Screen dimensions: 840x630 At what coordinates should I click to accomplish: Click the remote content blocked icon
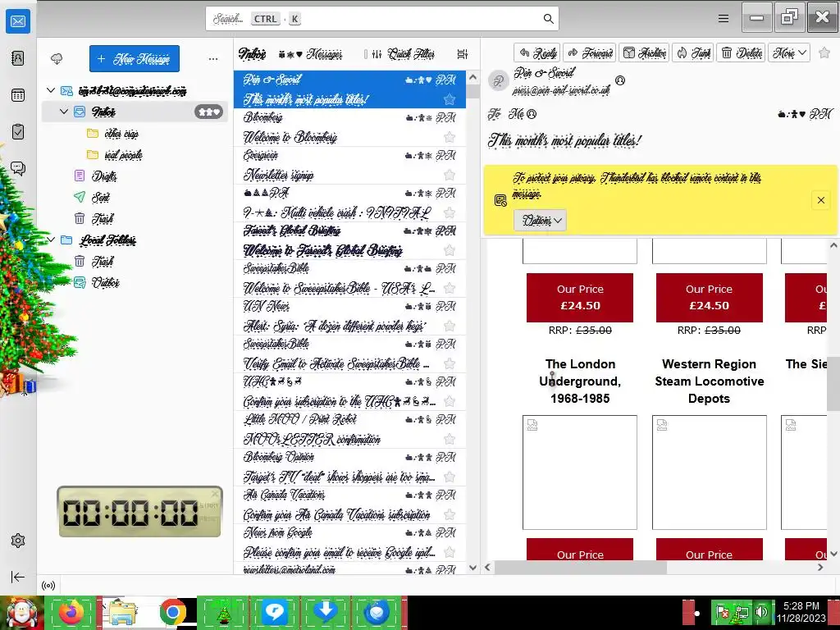coord(500,200)
